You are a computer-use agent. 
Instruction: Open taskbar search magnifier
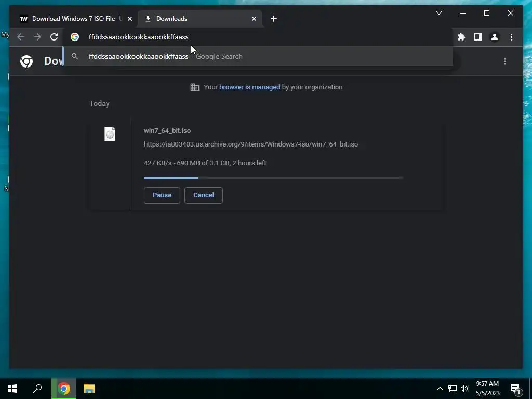(x=37, y=389)
